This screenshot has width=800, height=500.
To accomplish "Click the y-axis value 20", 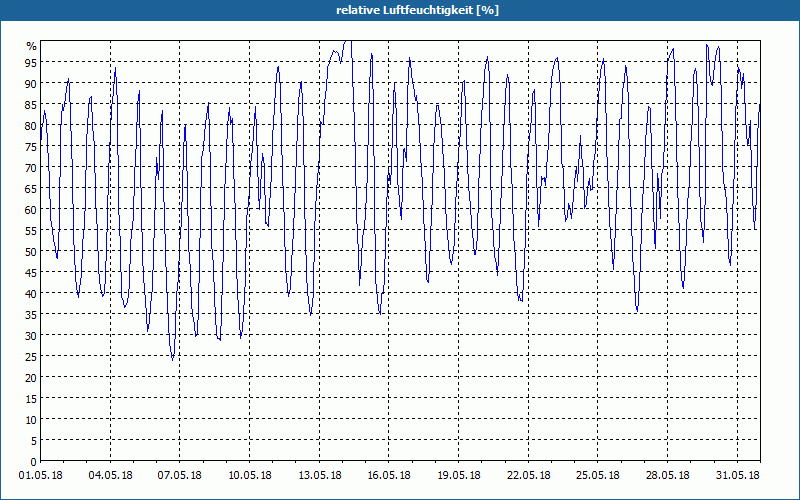I will click(31, 378).
